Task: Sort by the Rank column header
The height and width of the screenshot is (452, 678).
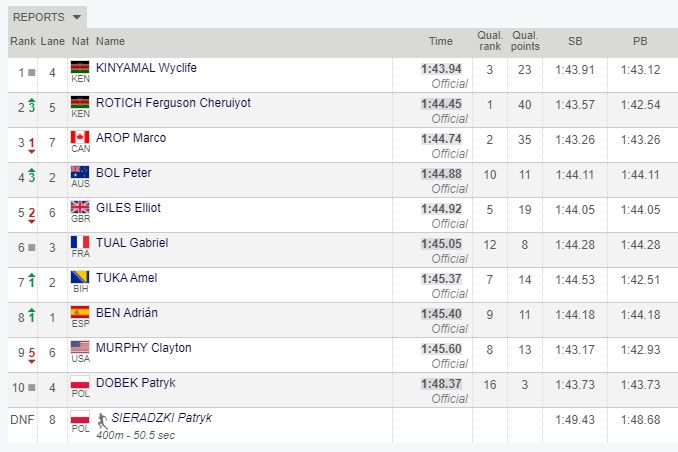Action: pyautogui.click(x=23, y=42)
